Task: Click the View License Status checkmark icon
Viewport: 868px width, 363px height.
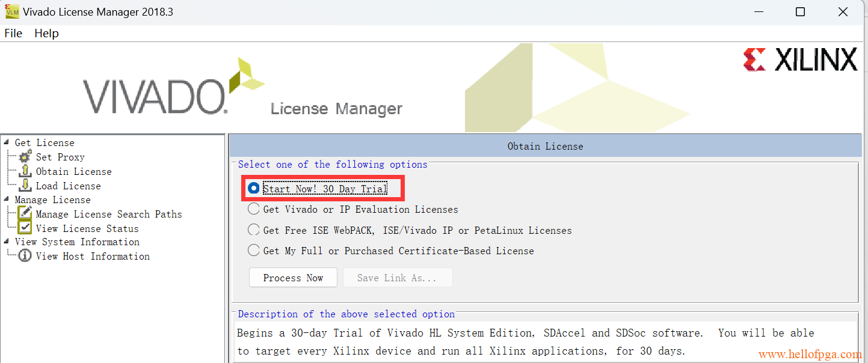Action: (25, 228)
